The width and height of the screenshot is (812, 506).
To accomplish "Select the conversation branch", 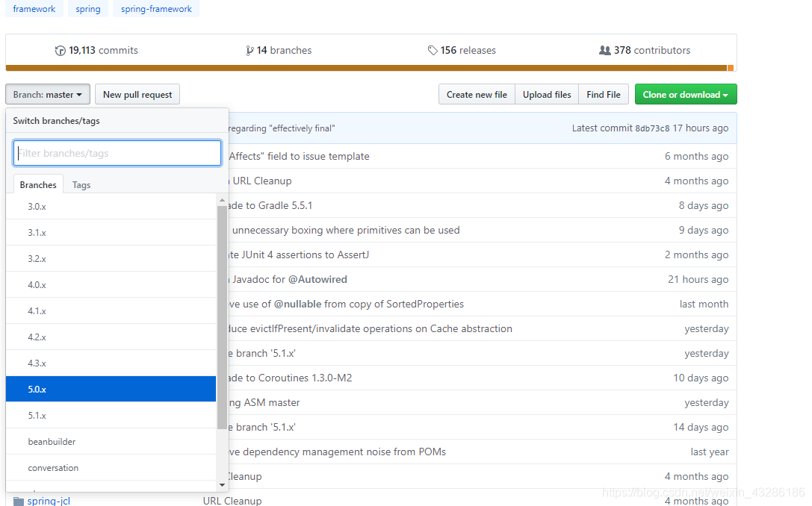I will click(111, 468).
